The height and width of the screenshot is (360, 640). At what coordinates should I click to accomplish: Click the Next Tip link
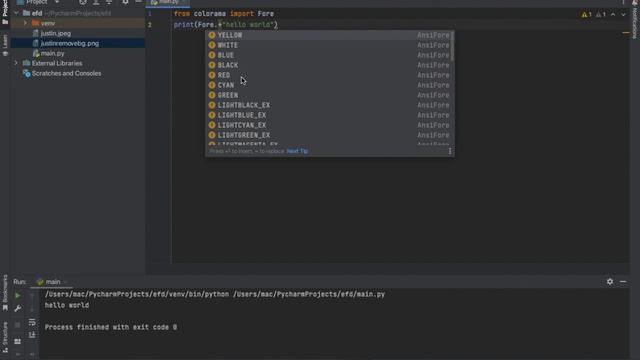pyautogui.click(x=297, y=151)
